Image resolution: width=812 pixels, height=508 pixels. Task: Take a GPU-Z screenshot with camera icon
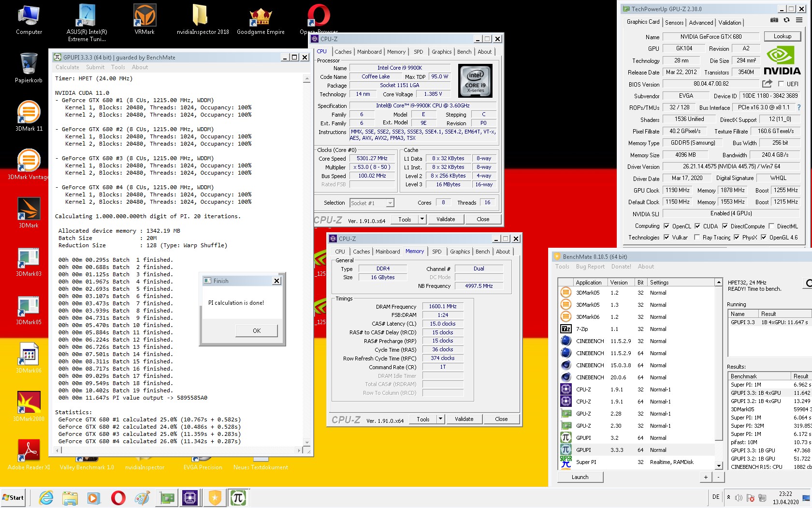click(x=774, y=20)
